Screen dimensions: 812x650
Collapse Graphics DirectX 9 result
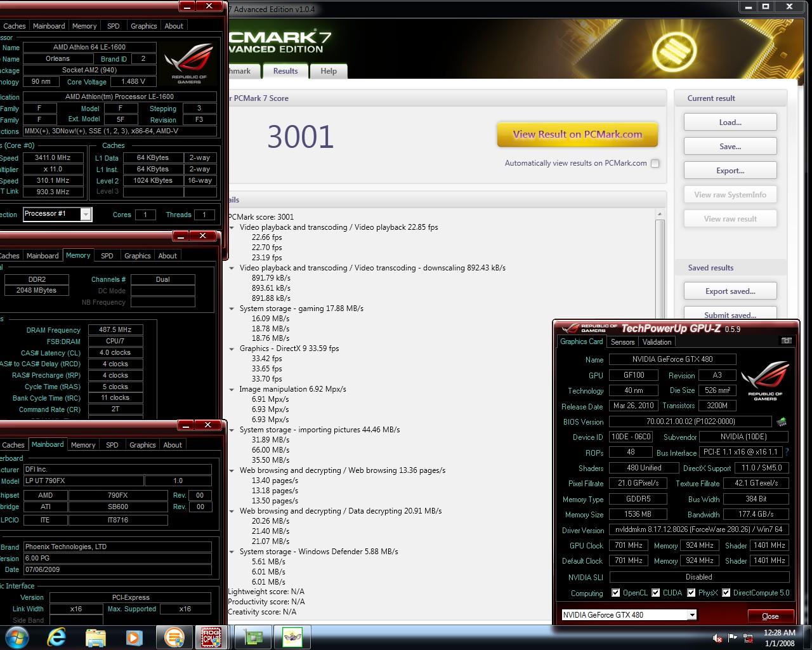(232, 348)
